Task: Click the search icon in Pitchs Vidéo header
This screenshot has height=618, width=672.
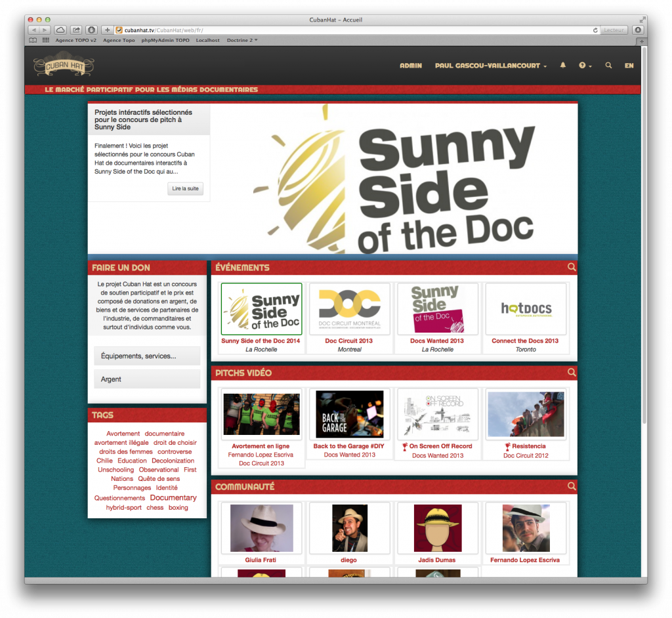Action: click(572, 372)
